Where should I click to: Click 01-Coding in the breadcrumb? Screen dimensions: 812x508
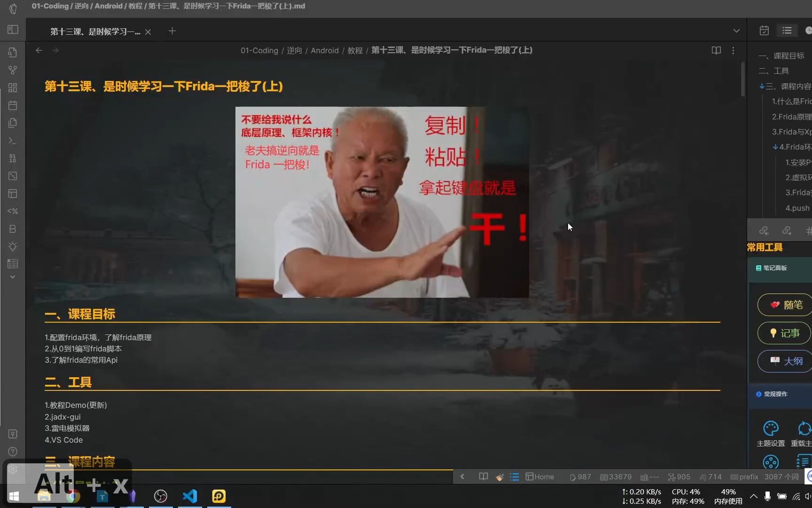pos(259,50)
